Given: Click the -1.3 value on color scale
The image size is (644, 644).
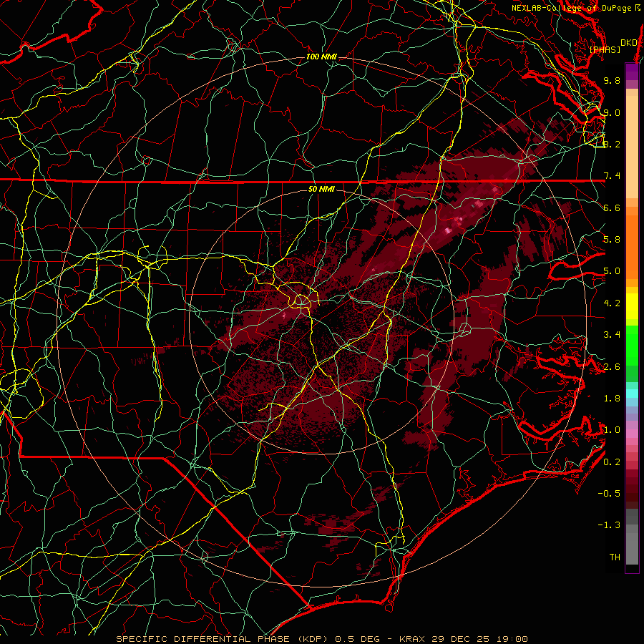Looking at the screenshot, I should 609,525.
